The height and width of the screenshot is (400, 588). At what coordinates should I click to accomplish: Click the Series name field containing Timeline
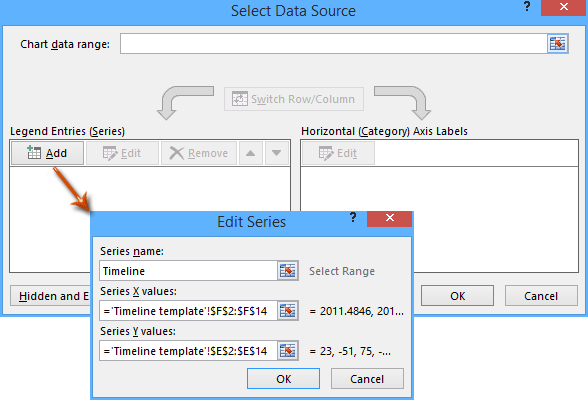188,271
